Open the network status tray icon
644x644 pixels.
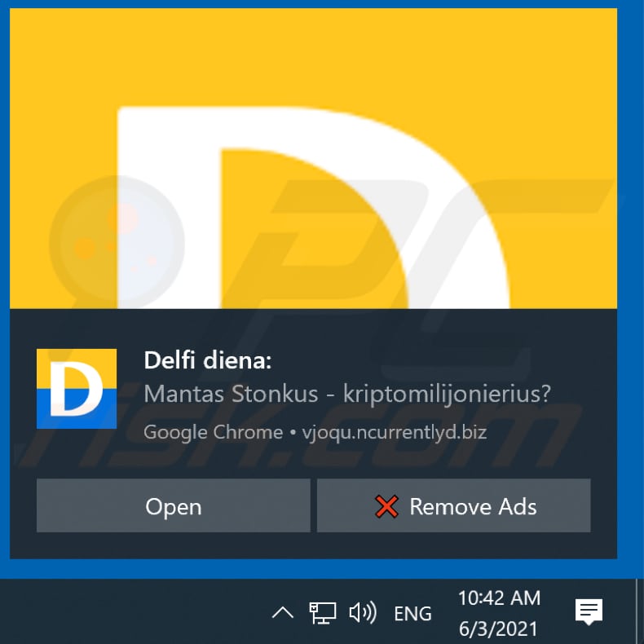point(323,613)
